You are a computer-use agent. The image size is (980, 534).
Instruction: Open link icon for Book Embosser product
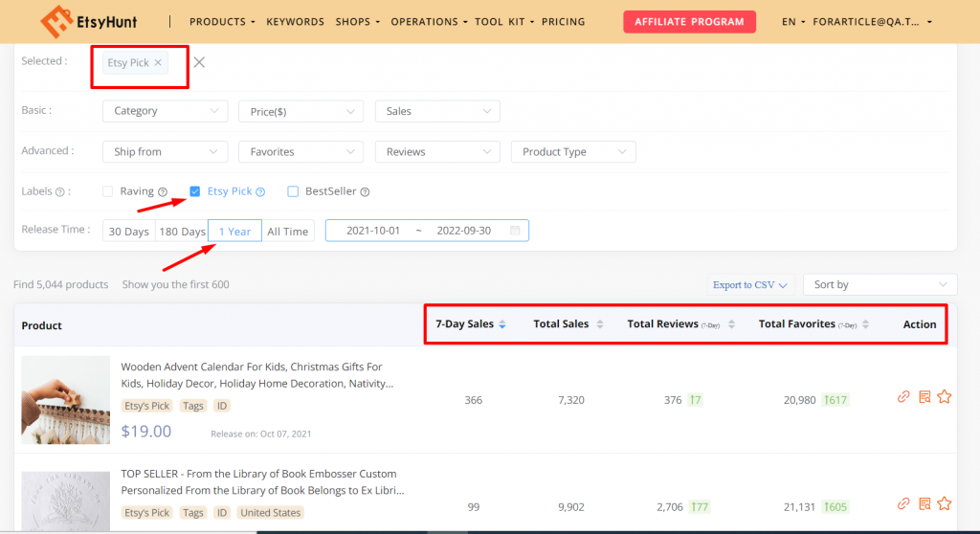(x=903, y=503)
